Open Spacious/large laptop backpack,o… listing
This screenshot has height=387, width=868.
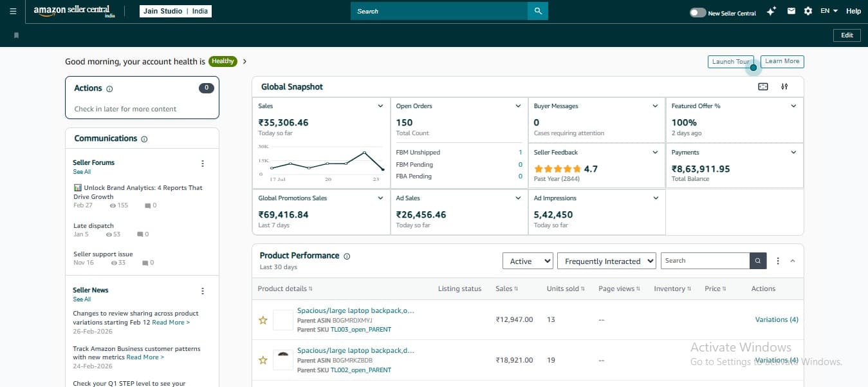point(356,310)
